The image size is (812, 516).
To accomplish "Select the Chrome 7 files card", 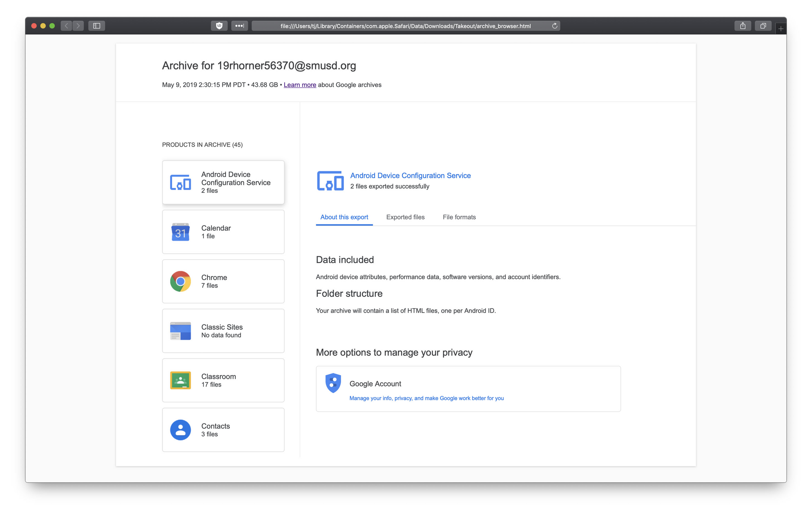I will coord(223,281).
